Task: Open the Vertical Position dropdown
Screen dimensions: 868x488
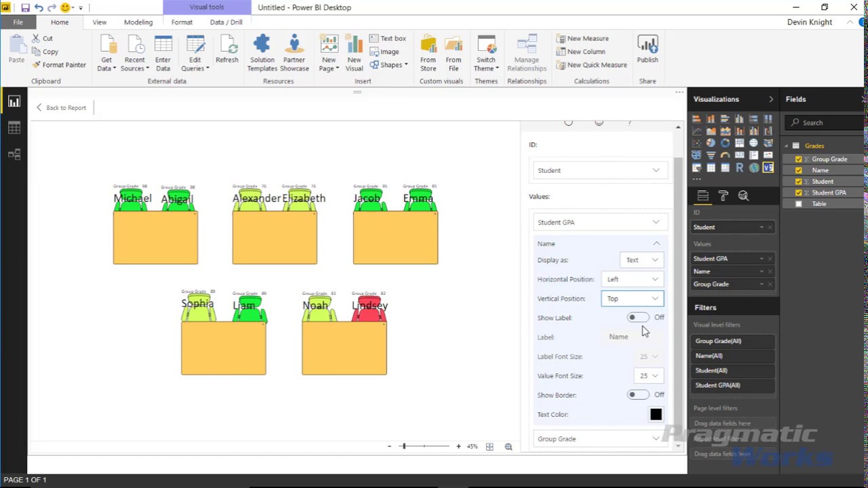Action: click(x=632, y=298)
